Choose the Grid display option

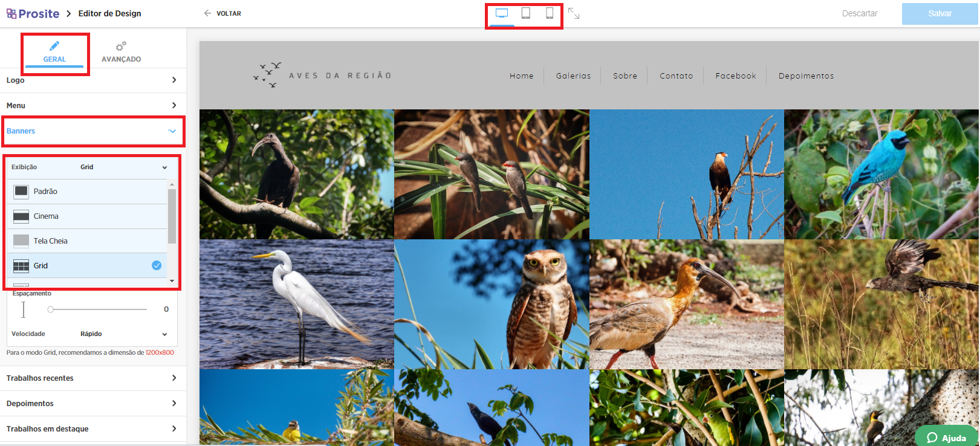87,266
